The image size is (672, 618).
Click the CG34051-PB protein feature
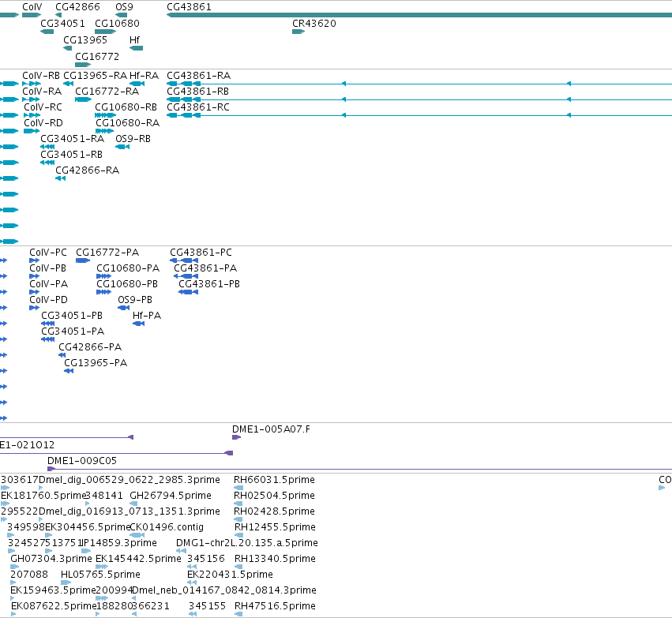(x=47, y=324)
